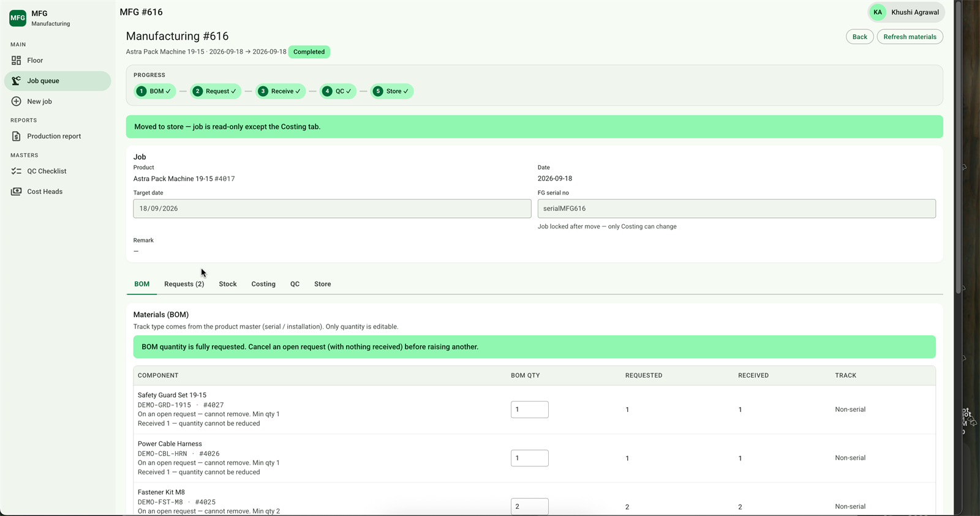
Task: Open the Cost Heads icon
Action: tap(17, 192)
